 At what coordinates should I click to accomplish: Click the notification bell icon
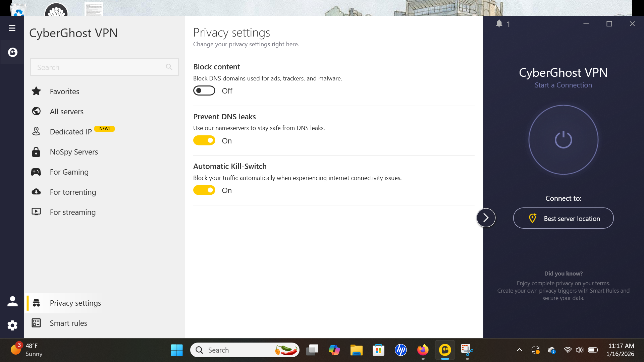pyautogui.click(x=499, y=24)
